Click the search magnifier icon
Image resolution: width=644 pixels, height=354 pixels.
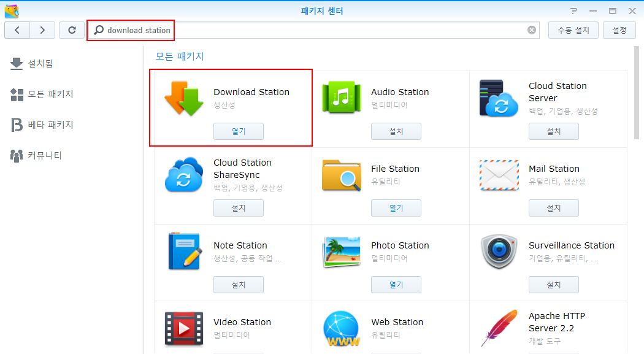point(99,30)
